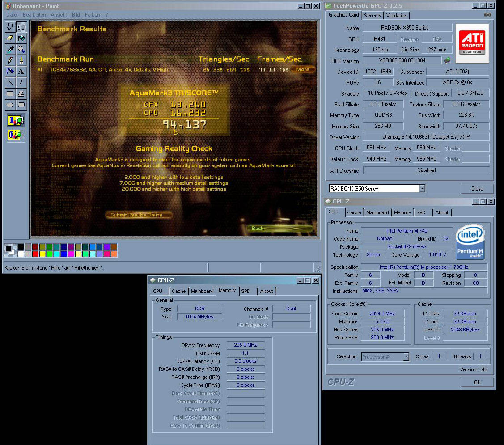Click the BIOS Version VER009.008.001.004 field
The image size is (504, 445).
402,60
